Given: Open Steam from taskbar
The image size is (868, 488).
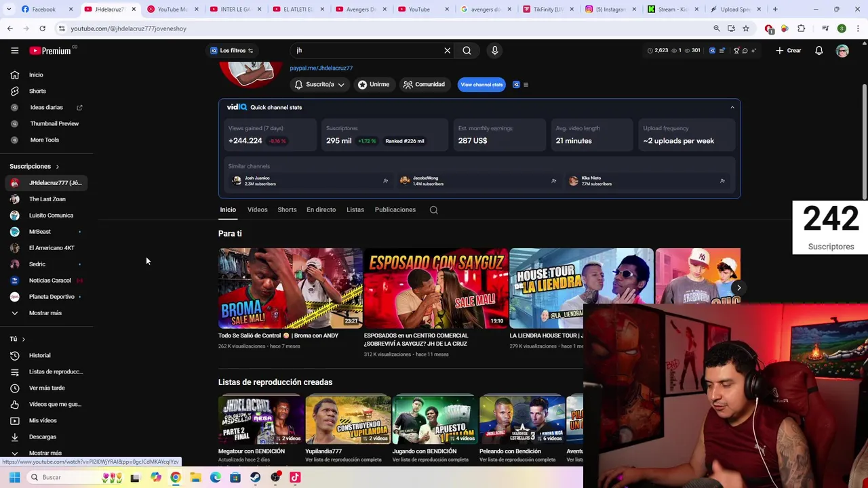Looking at the screenshot, I should tap(255, 477).
